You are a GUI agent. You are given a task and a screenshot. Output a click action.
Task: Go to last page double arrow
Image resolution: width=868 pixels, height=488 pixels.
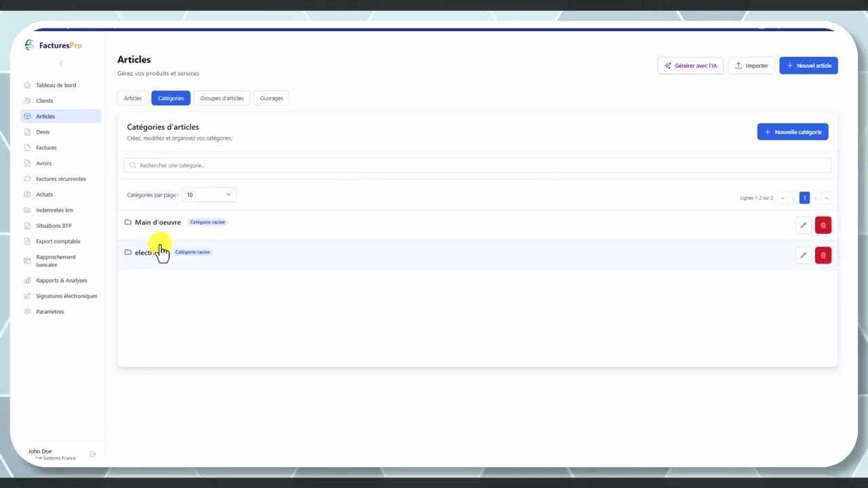pos(826,198)
